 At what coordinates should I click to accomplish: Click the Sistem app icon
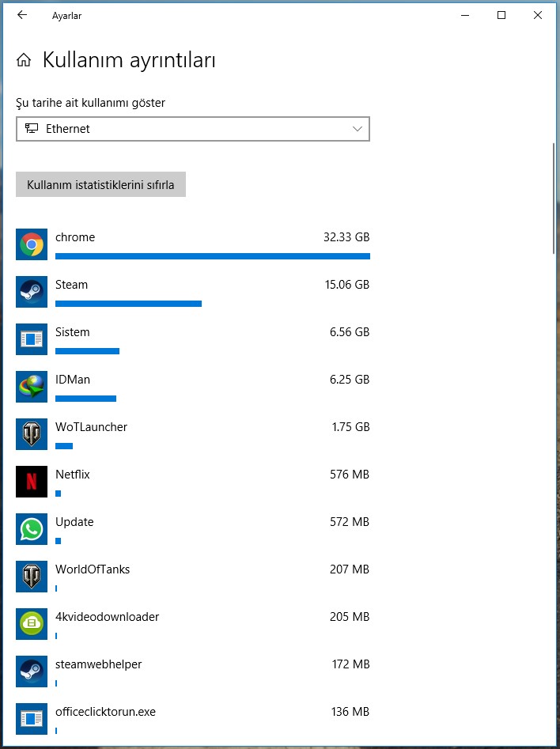pyautogui.click(x=32, y=340)
